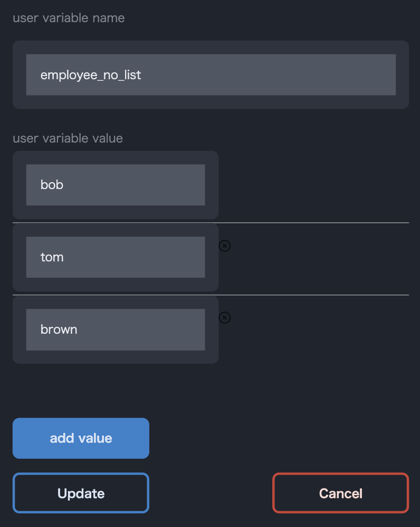Viewport: 420px width, 527px height.
Task: Click the user variable value label
Action: click(68, 138)
